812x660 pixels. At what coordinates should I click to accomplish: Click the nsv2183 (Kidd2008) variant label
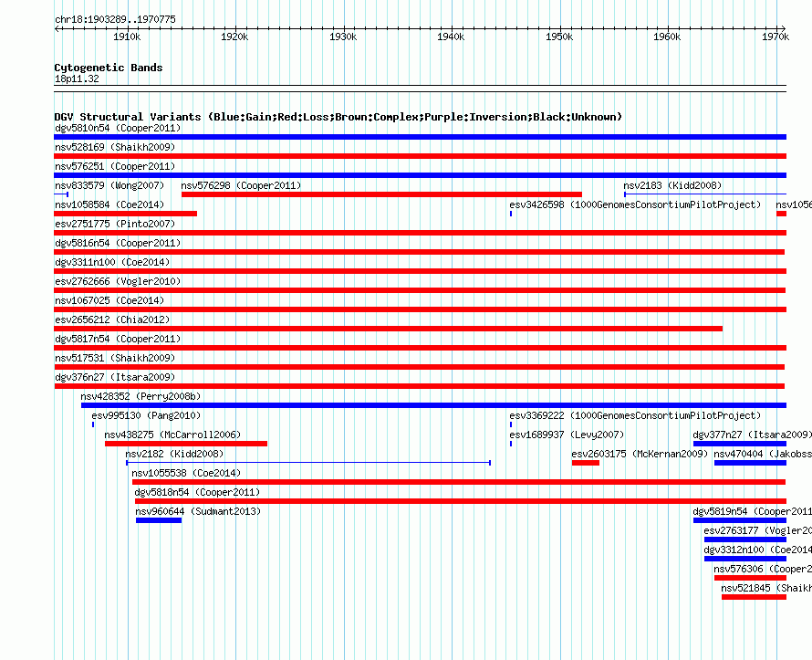(x=672, y=185)
